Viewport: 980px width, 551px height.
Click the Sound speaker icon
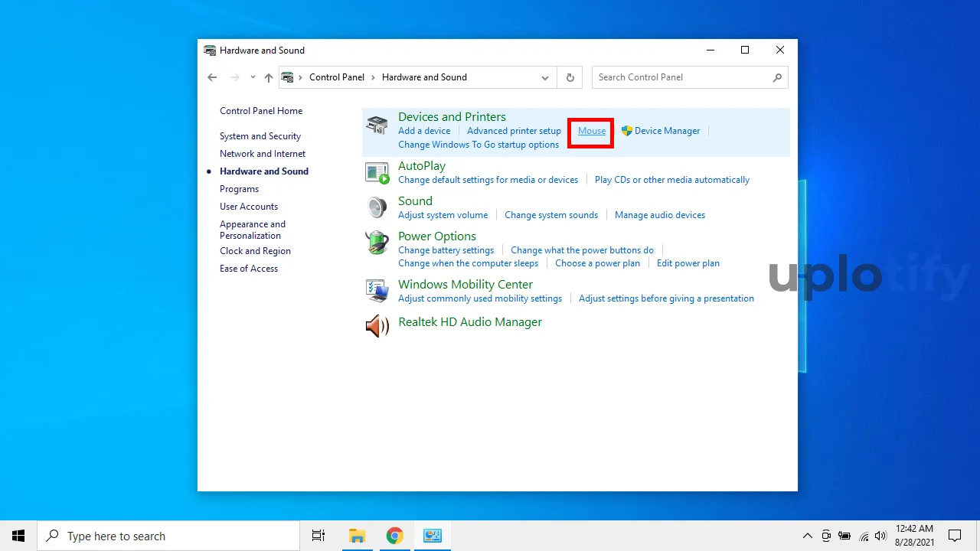(377, 207)
